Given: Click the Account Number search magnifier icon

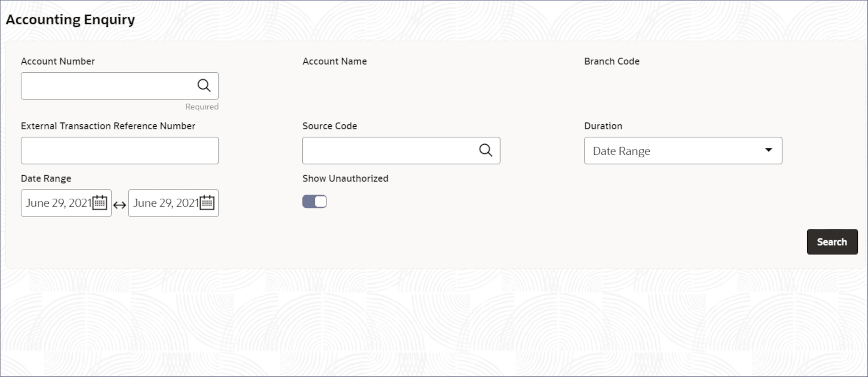Looking at the screenshot, I should 204,86.
